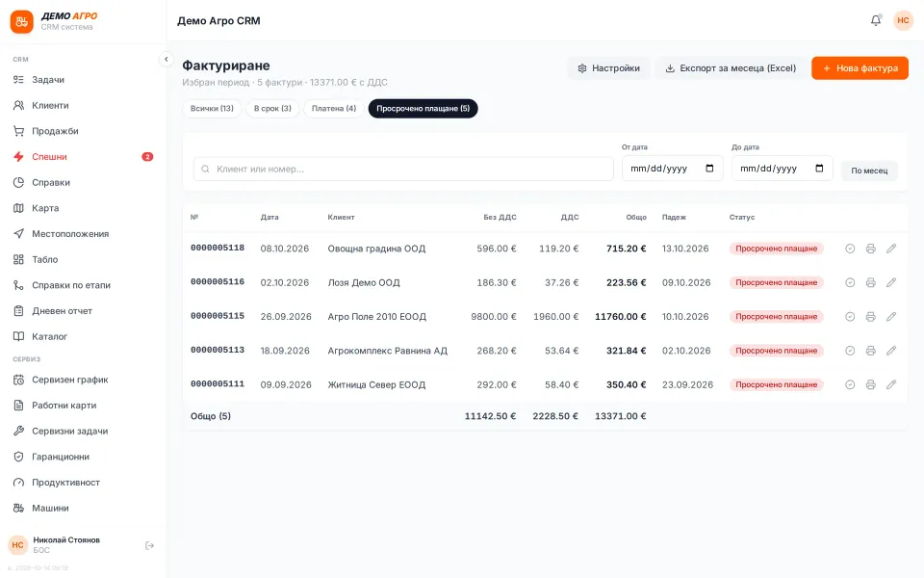This screenshot has height=578, width=924.
Task: Click invoice number 0000005113
Action: point(218,350)
